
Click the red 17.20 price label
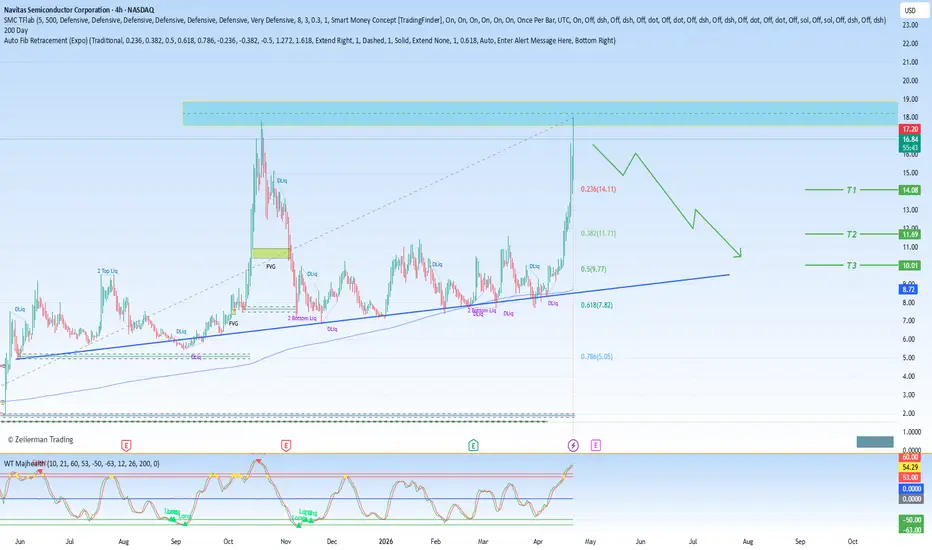[910, 129]
